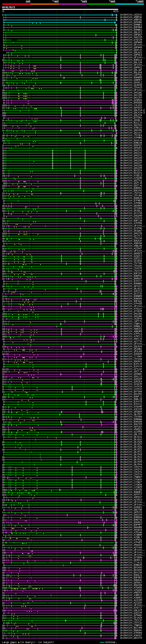Select hit label UniRef100_Q9LGI5
Screen dimensions: 146x644
pos(131,610)
